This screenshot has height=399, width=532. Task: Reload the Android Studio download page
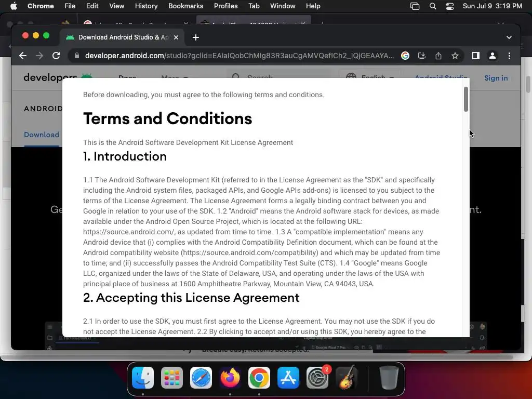click(x=56, y=56)
